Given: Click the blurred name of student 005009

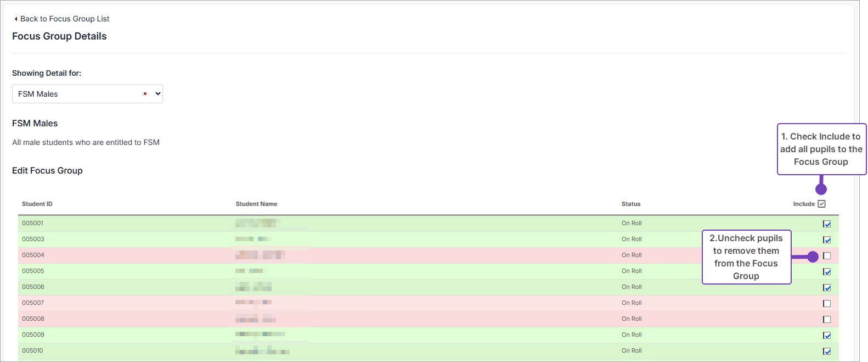Looking at the screenshot, I should [x=260, y=334].
